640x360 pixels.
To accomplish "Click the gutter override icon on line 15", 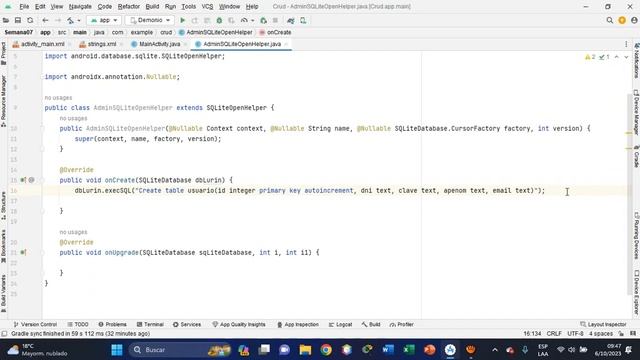I will click(x=23, y=180).
